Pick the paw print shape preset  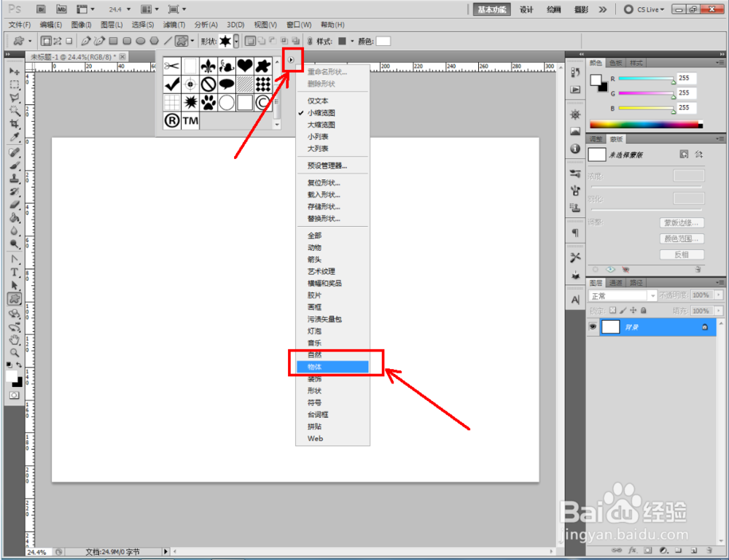208,102
